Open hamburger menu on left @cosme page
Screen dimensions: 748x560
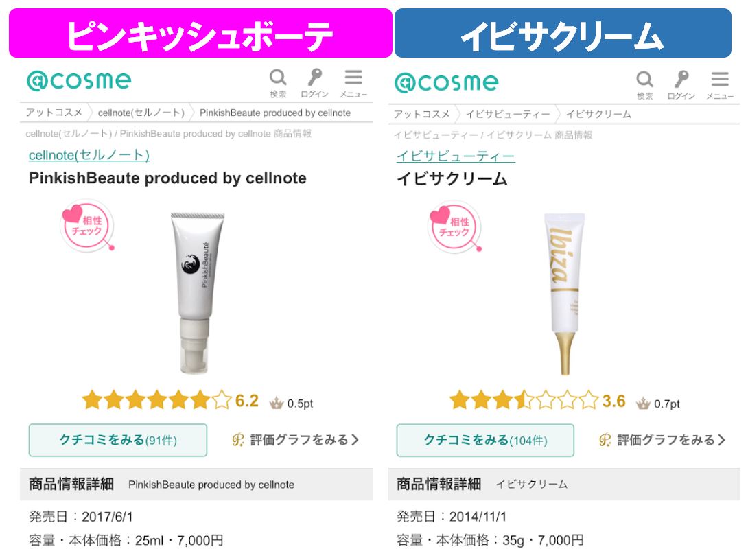353,84
